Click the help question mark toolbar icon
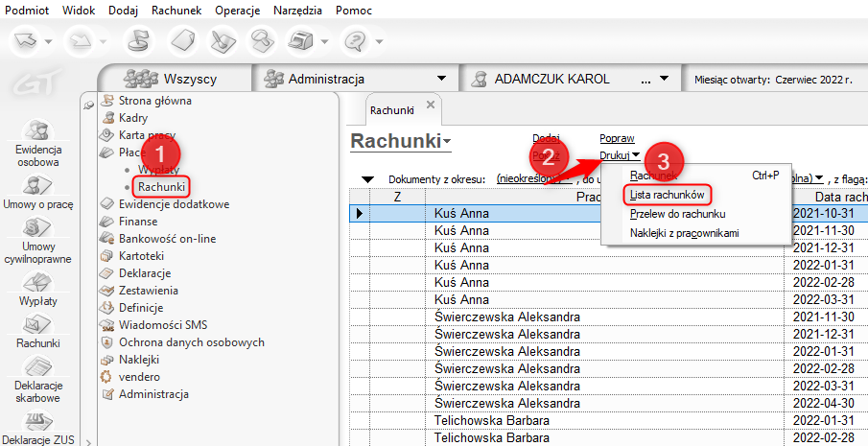868x446 pixels. 357,40
